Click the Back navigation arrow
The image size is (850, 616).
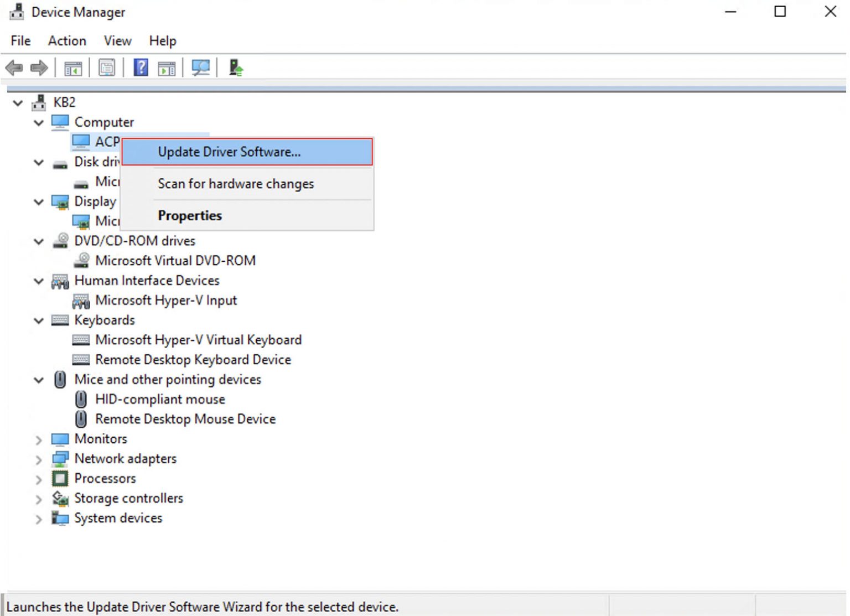pyautogui.click(x=15, y=68)
